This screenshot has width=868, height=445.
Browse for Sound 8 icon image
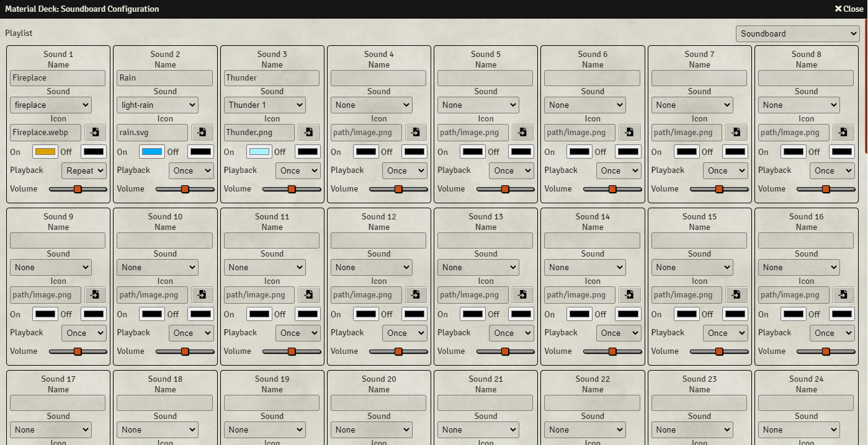click(843, 133)
